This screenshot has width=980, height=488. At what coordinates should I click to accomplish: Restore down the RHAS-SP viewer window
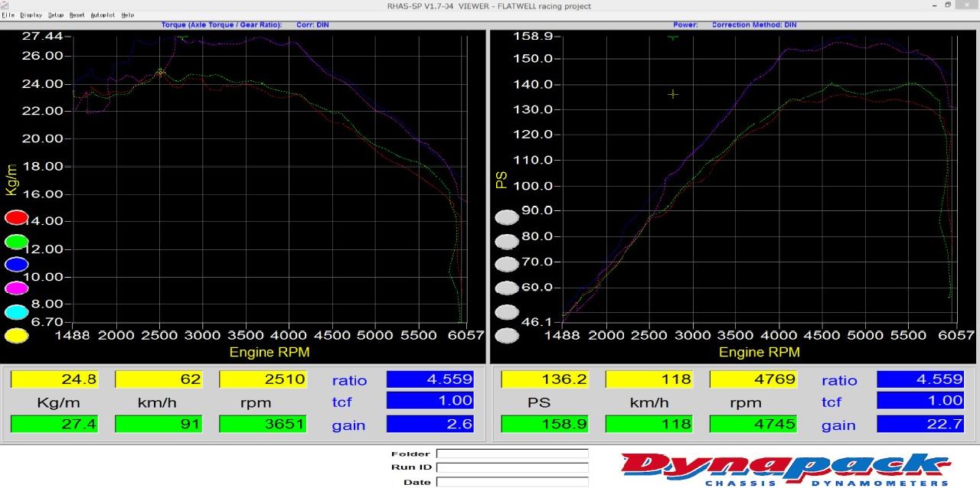tap(948, 5)
